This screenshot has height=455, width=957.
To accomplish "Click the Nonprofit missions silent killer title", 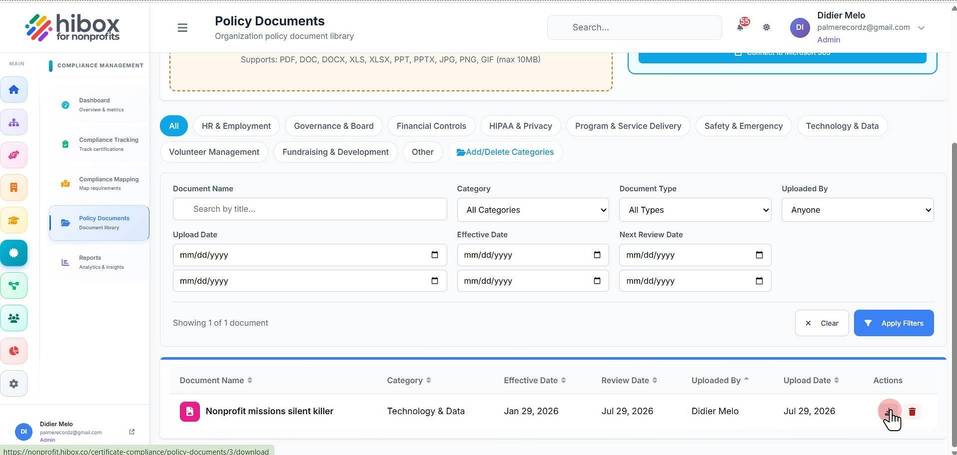I will pos(269,411).
